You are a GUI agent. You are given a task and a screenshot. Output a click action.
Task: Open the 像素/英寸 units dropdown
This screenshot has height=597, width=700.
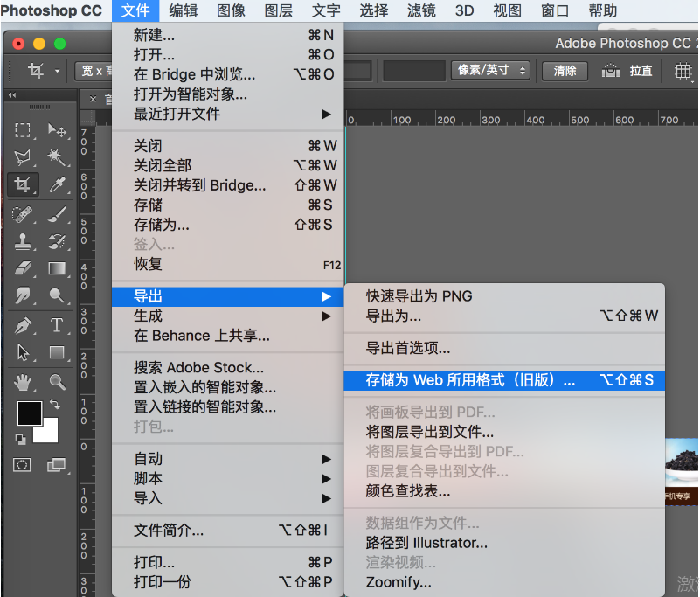(490, 70)
